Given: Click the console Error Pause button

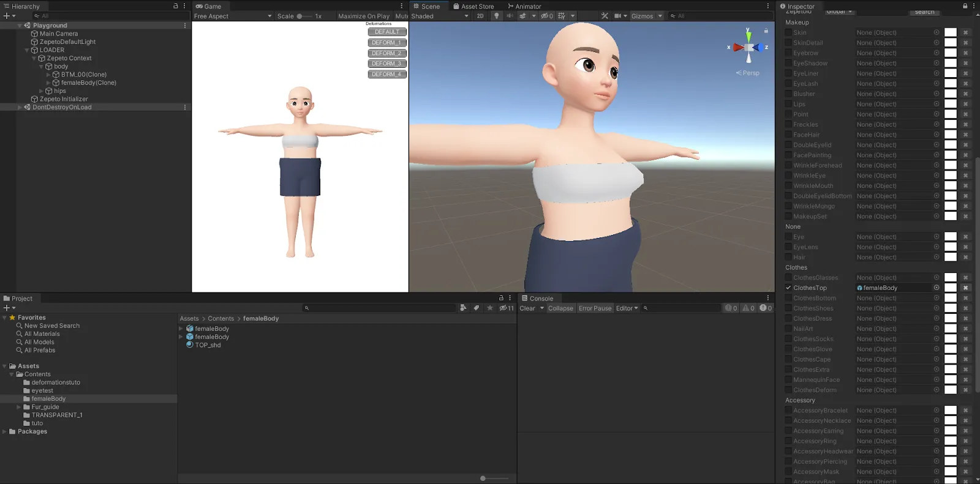Looking at the screenshot, I should 595,308.
